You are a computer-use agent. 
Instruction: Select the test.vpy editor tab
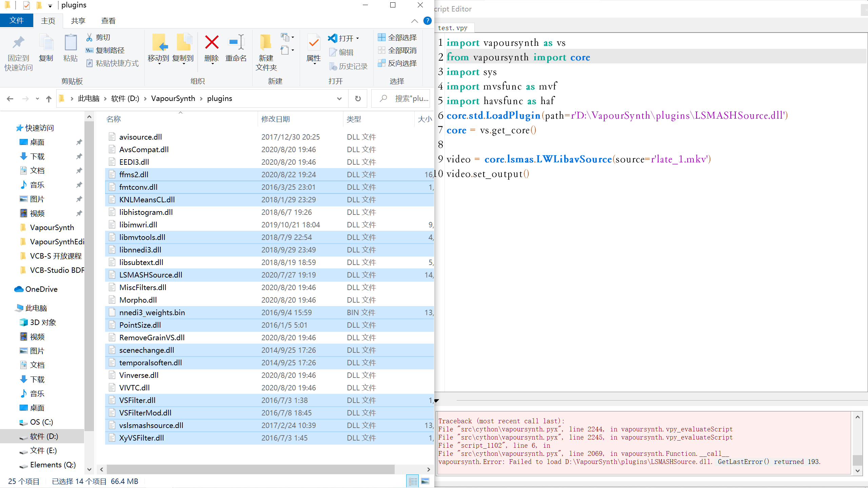[453, 28]
